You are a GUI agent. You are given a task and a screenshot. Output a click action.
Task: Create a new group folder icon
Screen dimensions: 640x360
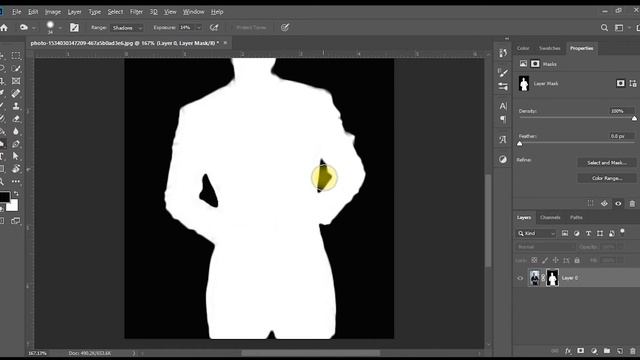point(607,351)
